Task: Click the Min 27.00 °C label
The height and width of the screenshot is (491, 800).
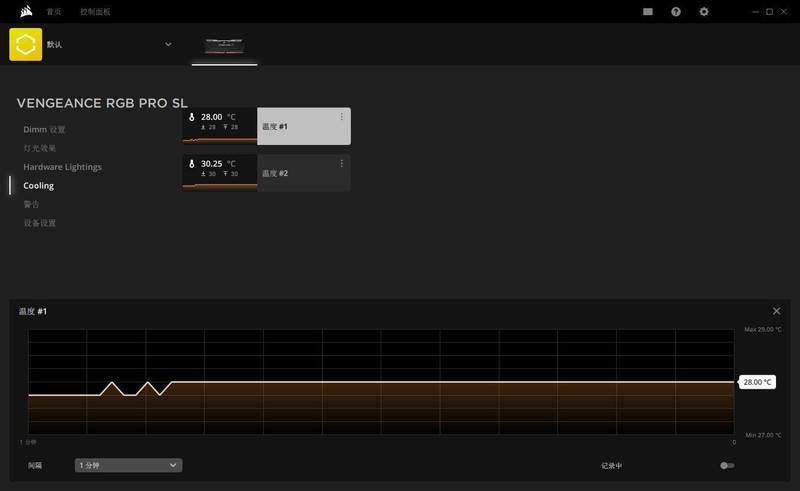Action: 763,435
